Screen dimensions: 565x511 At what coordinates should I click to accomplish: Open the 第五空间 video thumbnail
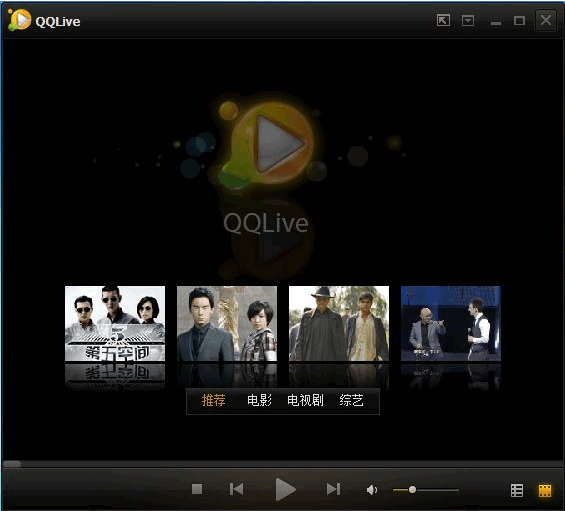pos(115,323)
